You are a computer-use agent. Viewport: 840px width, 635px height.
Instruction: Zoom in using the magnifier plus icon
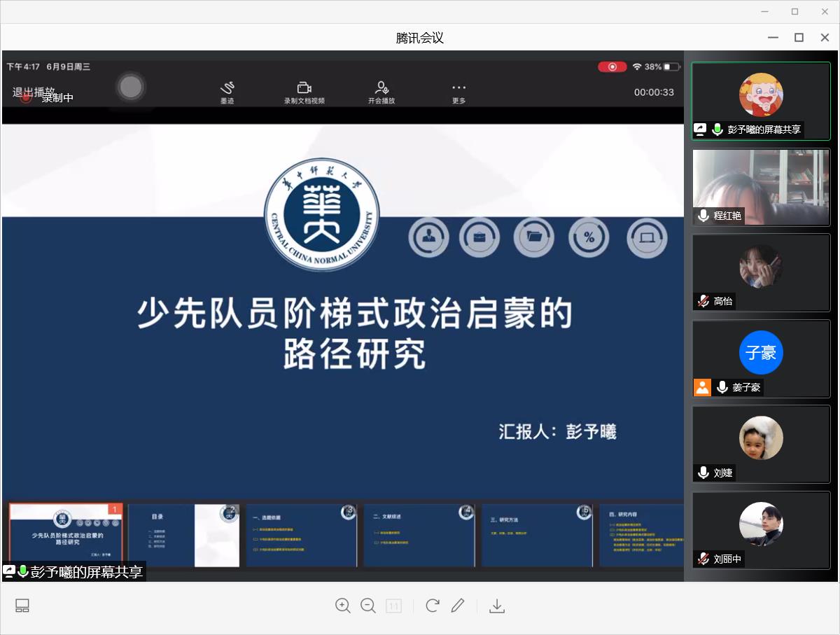click(x=342, y=606)
